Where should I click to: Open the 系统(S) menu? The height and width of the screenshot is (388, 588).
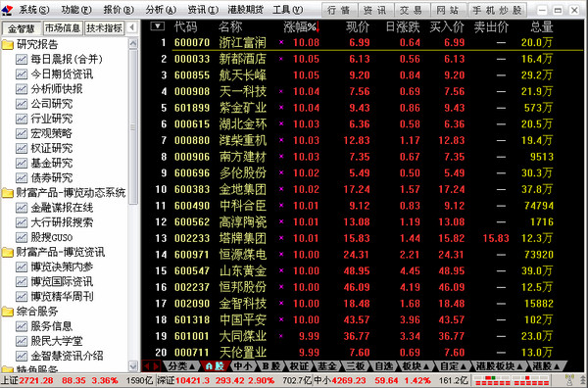(34, 10)
